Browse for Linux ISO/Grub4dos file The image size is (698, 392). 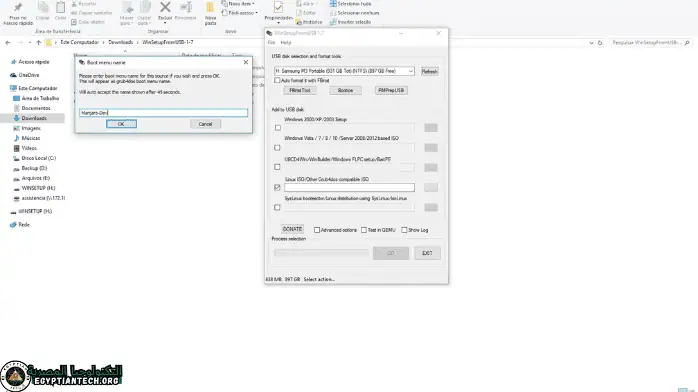point(430,188)
